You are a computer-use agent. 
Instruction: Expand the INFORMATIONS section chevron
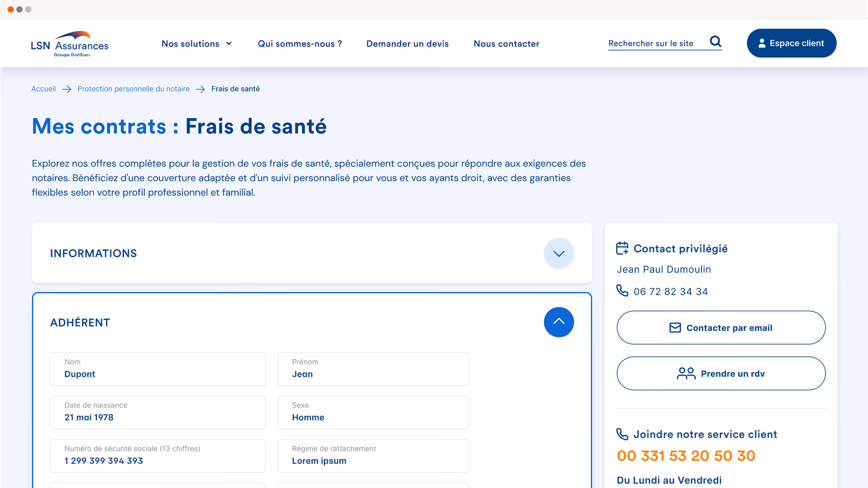coord(559,253)
